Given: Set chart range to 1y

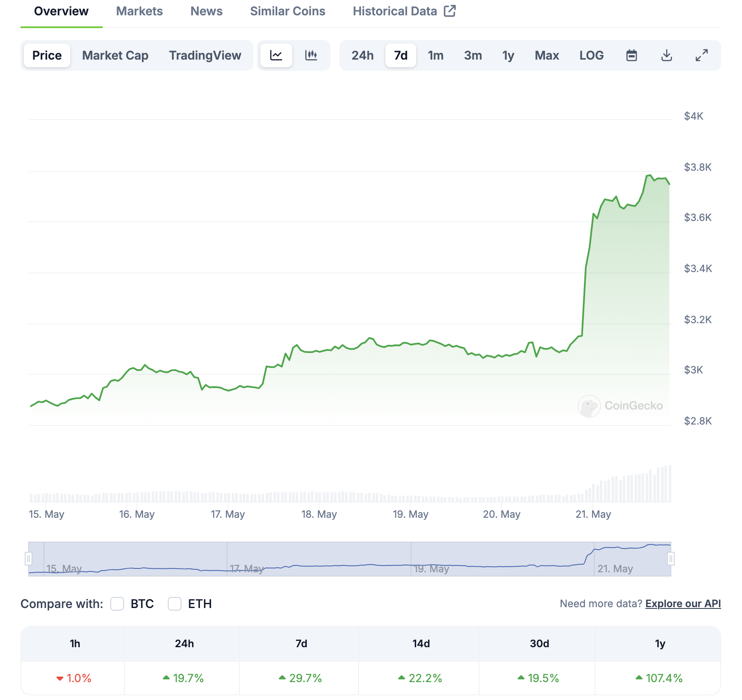Looking at the screenshot, I should point(508,55).
